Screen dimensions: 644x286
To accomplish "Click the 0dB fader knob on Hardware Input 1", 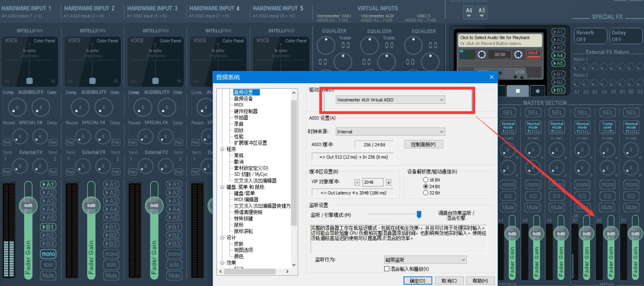I will pyautogui.click(x=28, y=206).
